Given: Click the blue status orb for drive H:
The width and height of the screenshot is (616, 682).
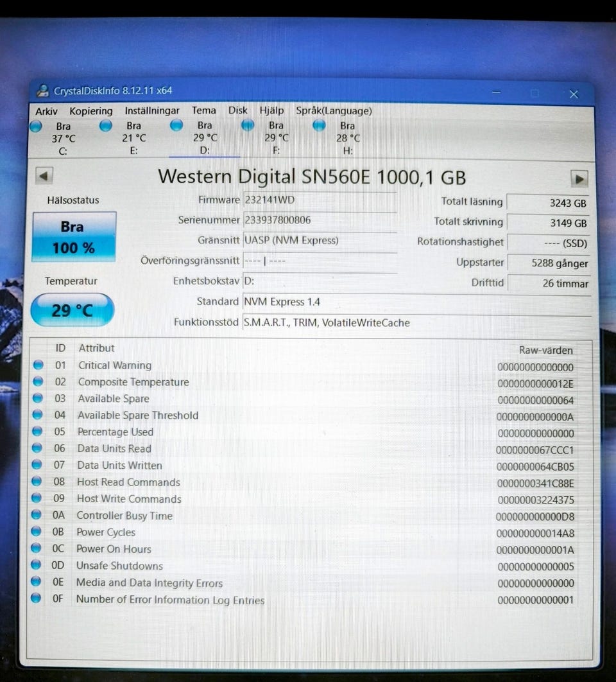Looking at the screenshot, I should pyautogui.click(x=319, y=125).
